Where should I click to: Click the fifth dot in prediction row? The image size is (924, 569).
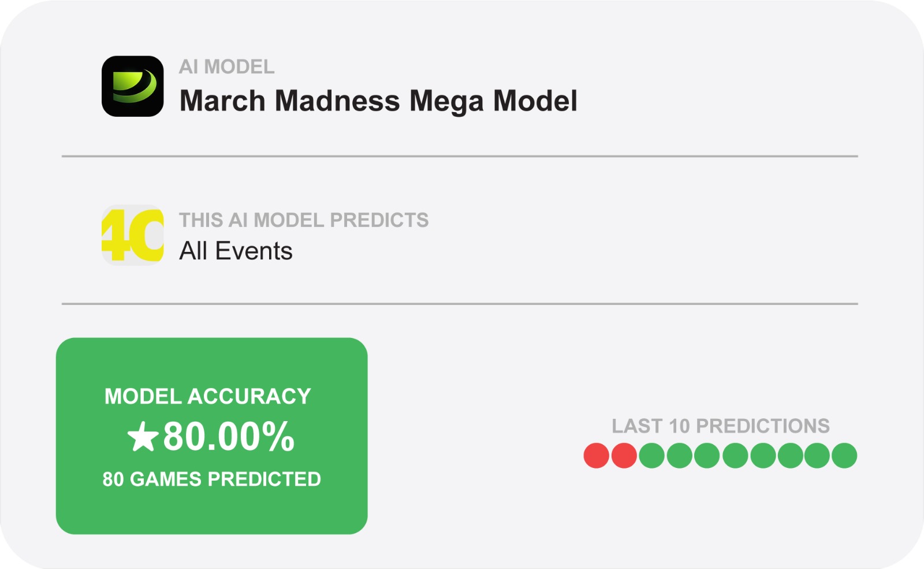click(707, 456)
